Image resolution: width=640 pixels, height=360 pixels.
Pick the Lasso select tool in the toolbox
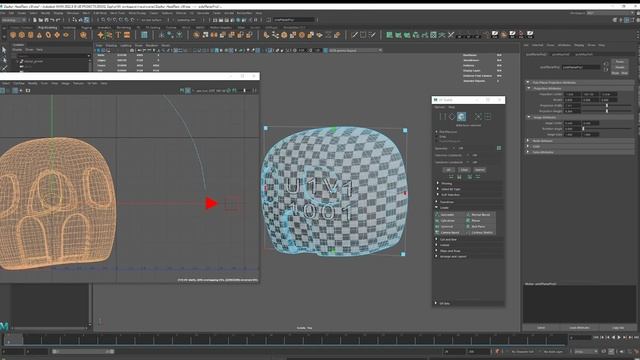[x=4, y=60]
